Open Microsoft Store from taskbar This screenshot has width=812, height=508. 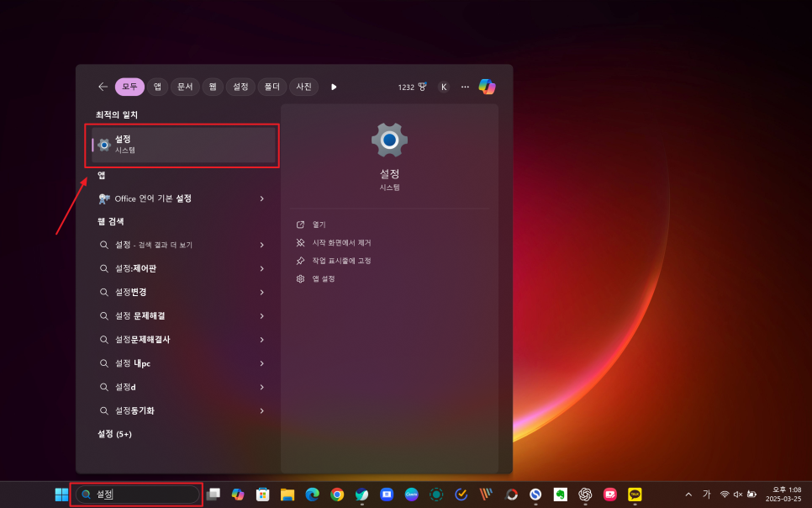click(262, 495)
